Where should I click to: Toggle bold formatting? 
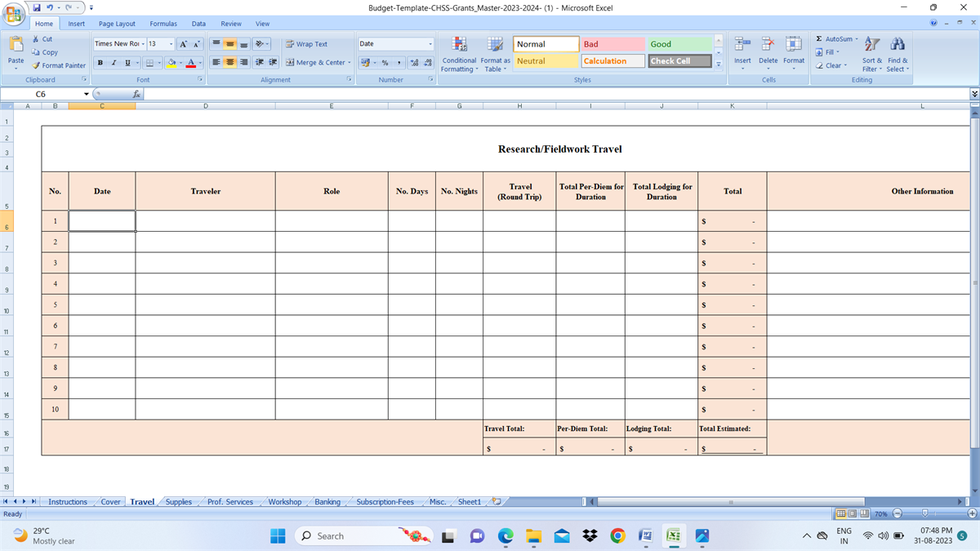tap(99, 61)
